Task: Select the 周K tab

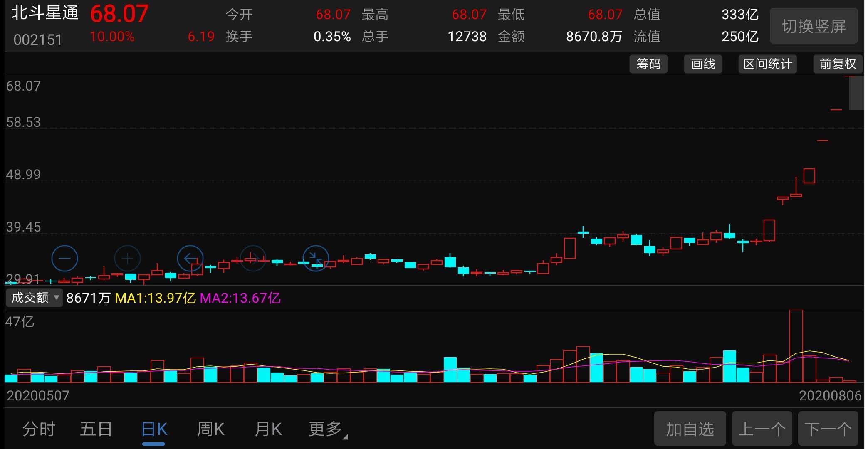Action: point(210,429)
